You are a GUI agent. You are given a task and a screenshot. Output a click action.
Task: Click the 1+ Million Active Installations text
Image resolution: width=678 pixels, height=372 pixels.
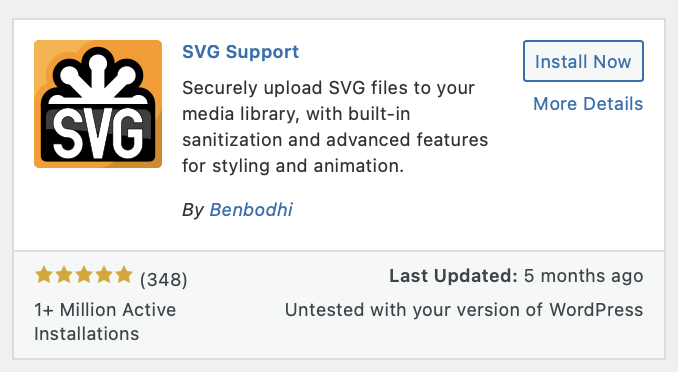click(x=105, y=322)
